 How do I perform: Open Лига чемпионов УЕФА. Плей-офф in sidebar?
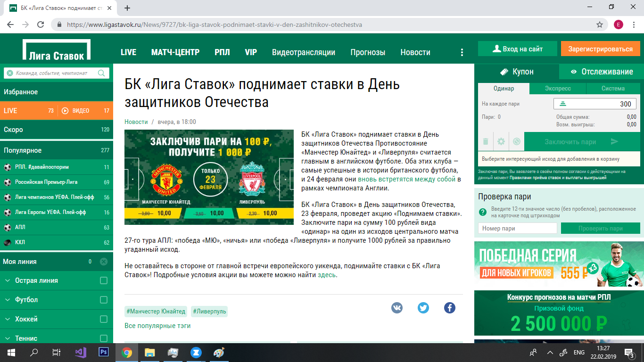tap(57, 197)
